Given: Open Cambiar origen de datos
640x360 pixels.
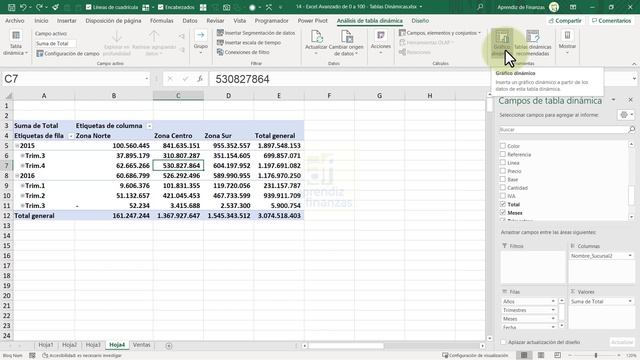Looking at the screenshot, I should pos(346,42).
